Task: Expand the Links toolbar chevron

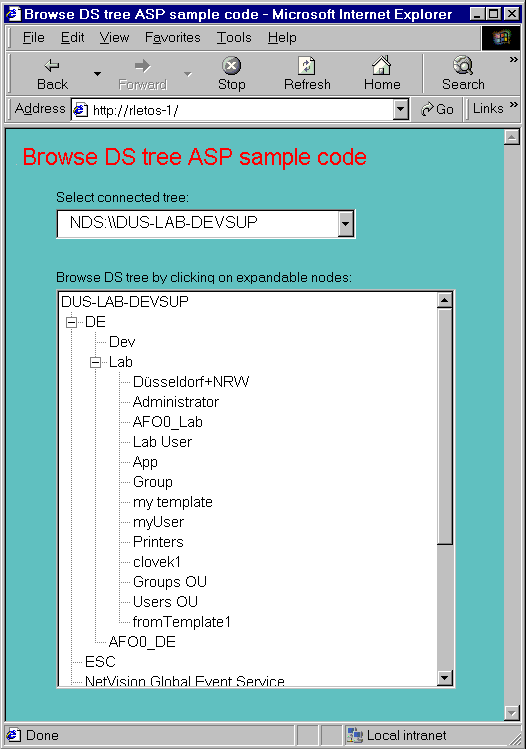Action: (x=514, y=105)
